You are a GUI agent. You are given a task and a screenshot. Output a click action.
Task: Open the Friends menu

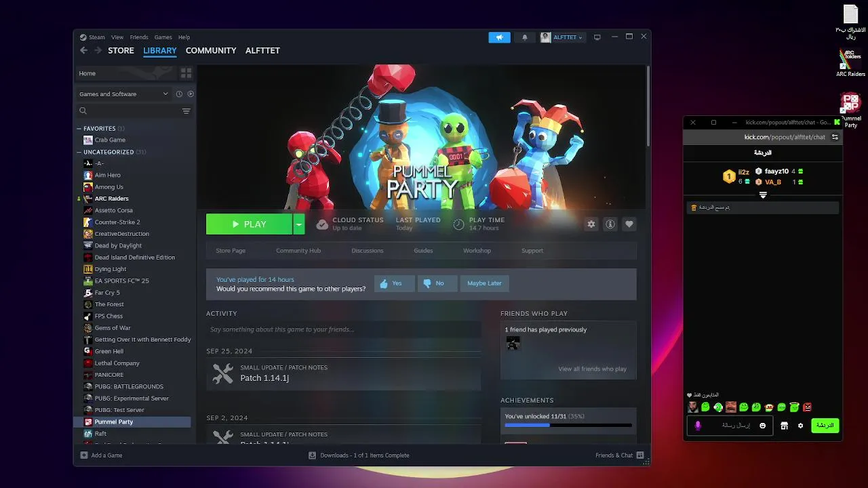click(x=139, y=37)
